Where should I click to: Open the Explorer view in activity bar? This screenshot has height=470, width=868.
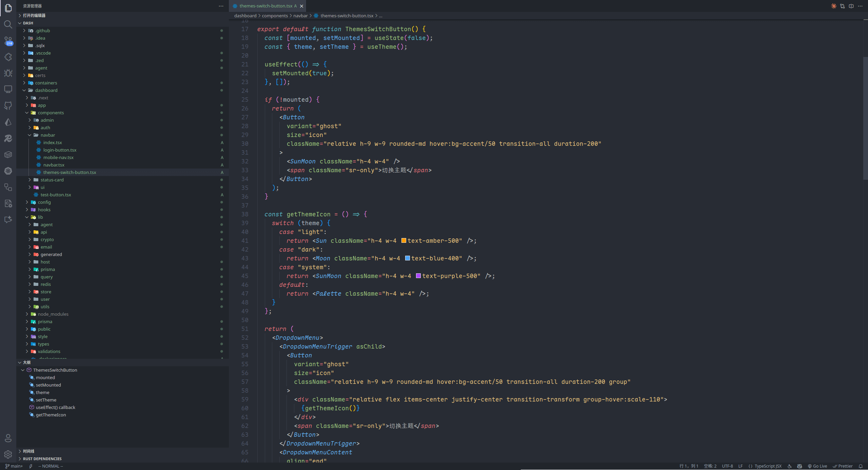click(8, 8)
